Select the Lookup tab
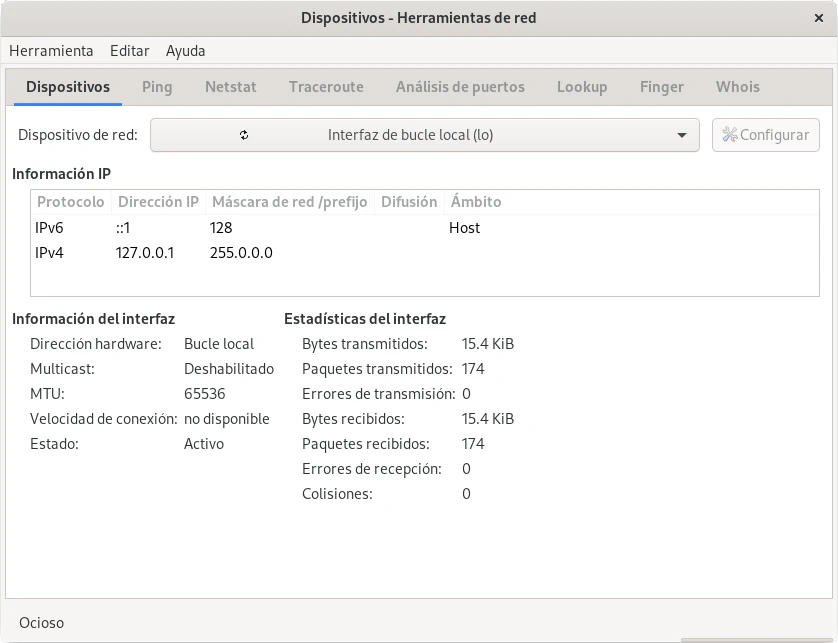The height and width of the screenshot is (643, 838). [582, 87]
